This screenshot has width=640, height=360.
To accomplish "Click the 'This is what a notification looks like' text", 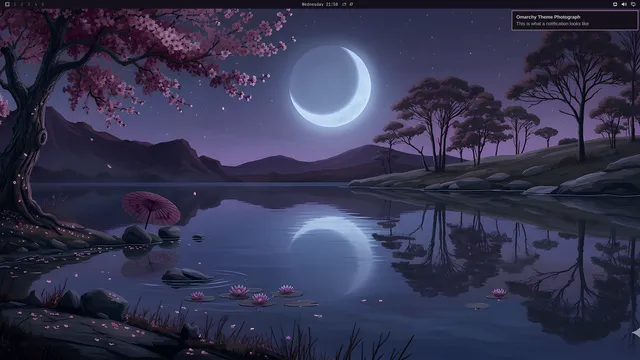I will click(x=552, y=24).
